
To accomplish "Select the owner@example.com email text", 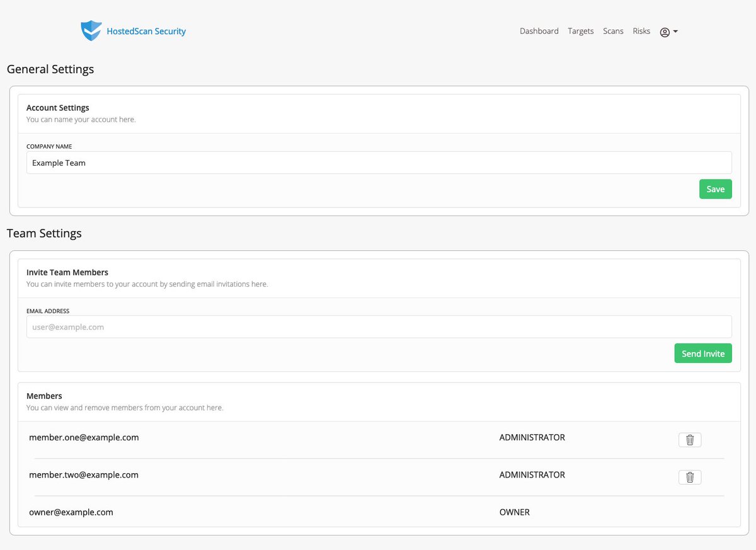I will pos(71,512).
